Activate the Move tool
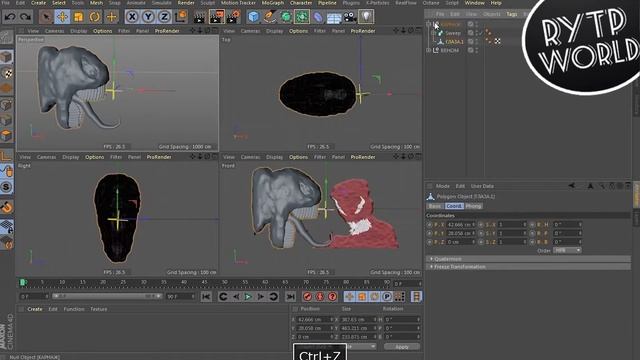This screenshot has width=640, height=360. point(62,17)
